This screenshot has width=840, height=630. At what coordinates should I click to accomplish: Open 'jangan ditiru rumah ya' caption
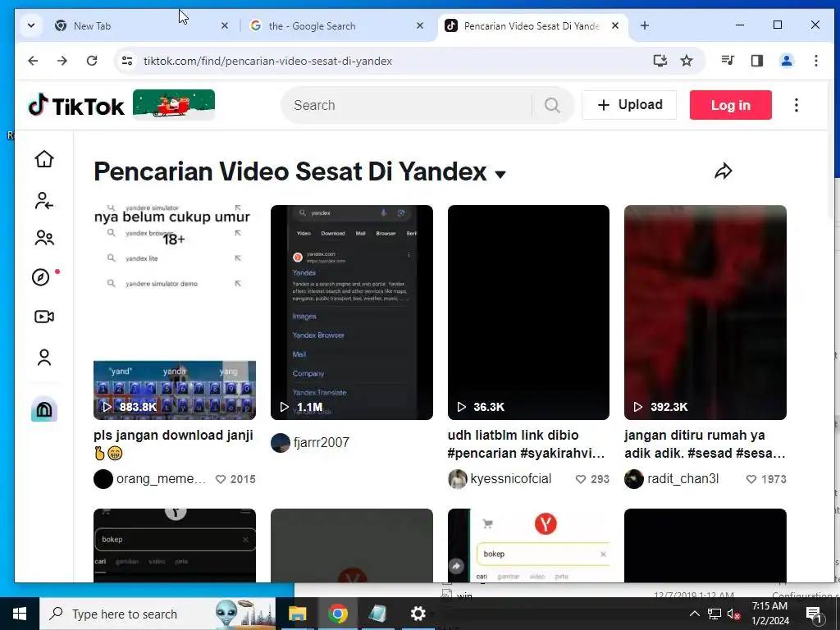(705, 444)
